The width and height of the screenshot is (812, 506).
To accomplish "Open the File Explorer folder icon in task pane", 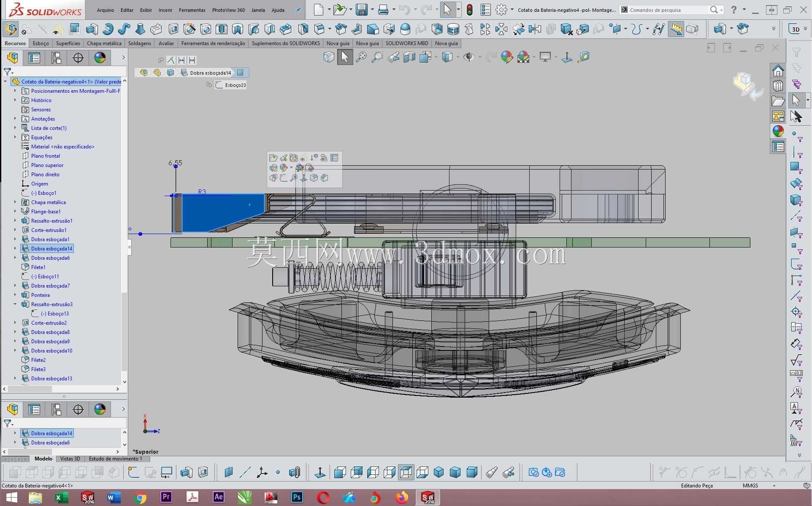I will coord(778,101).
